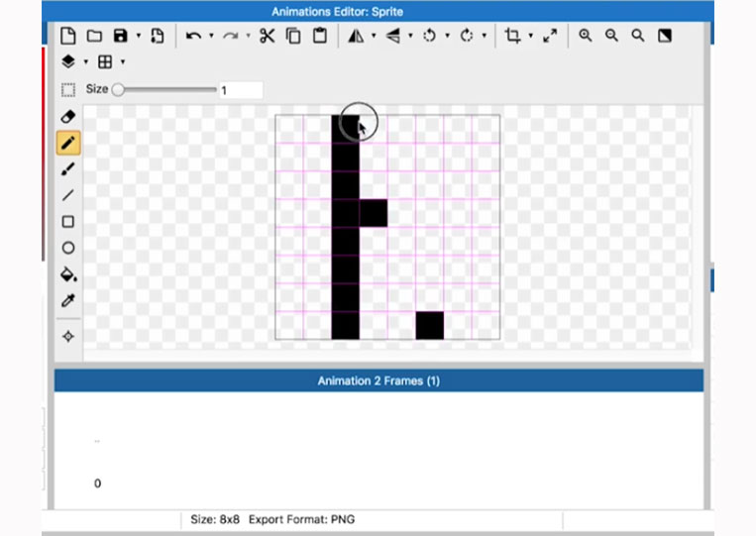Click the layers icon

pos(68,61)
